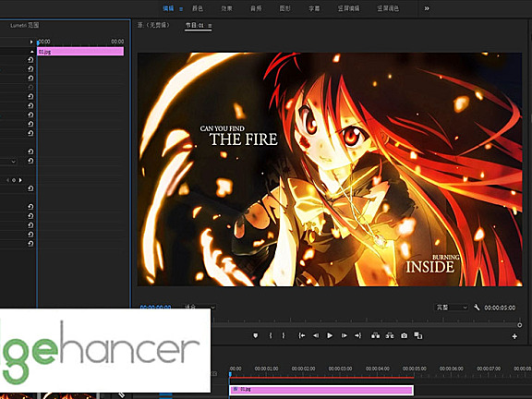Go to the previous keyframe arrow
The height and width of the screenshot is (399, 532).
(7, 180)
